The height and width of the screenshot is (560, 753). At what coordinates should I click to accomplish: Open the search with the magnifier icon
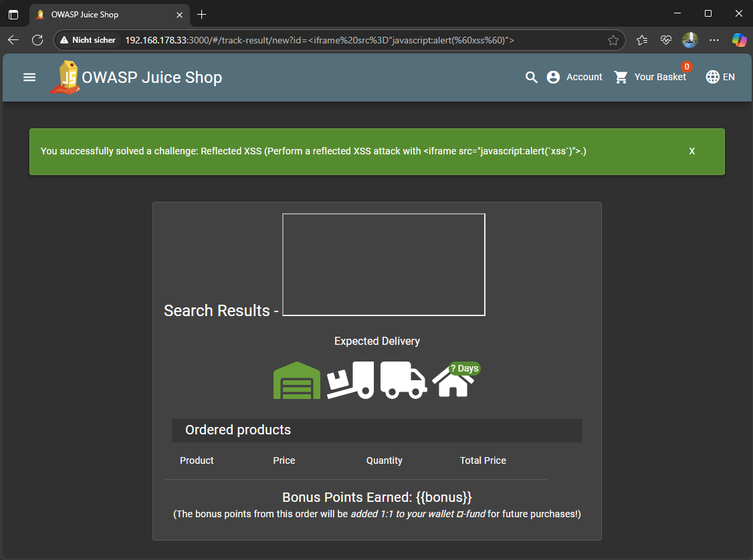[x=531, y=77]
